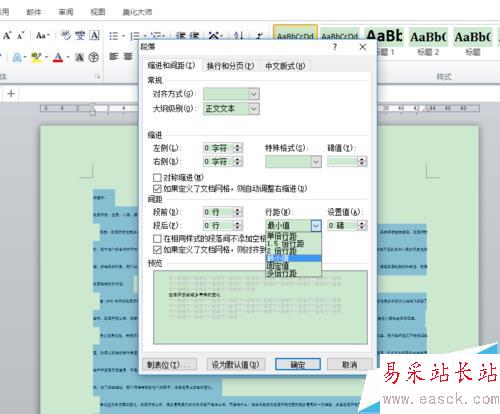Click the 制表位 (Tabs) button
This screenshot has height=414, width=500.
(170, 364)
